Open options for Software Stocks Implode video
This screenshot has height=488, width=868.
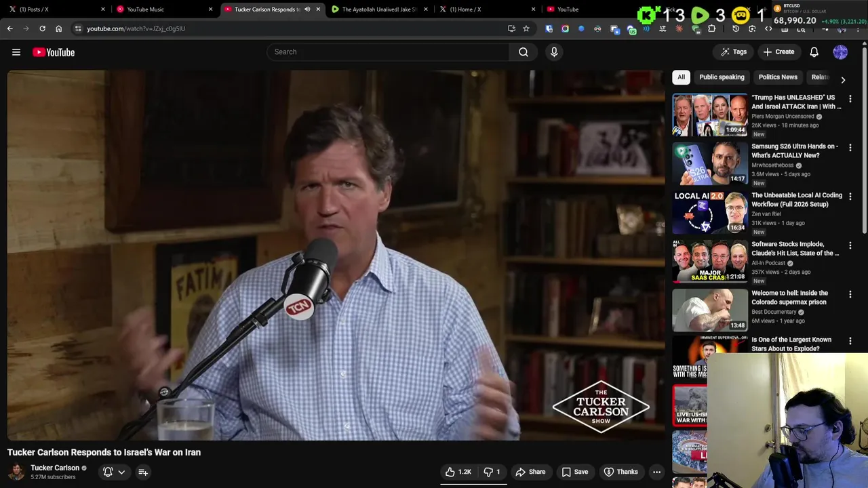[x=850, y=245]
